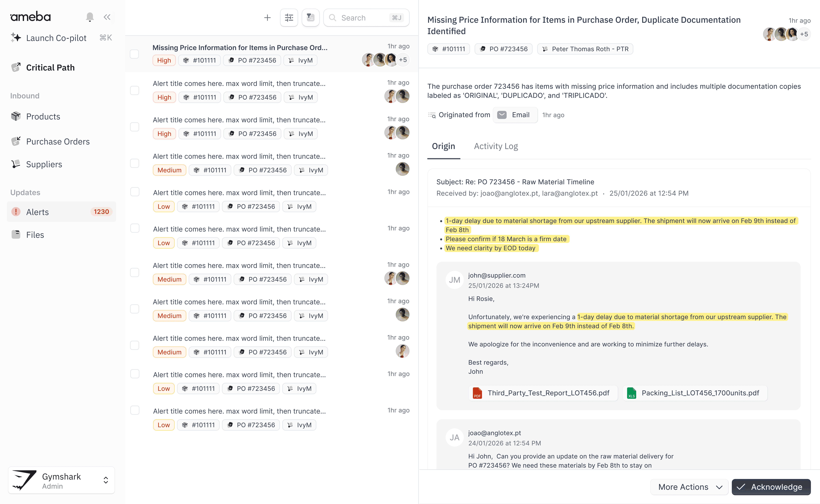Check the box for Missing Price Information alert
The height and width of the screenshot is (504, 820).
[134, 54]
